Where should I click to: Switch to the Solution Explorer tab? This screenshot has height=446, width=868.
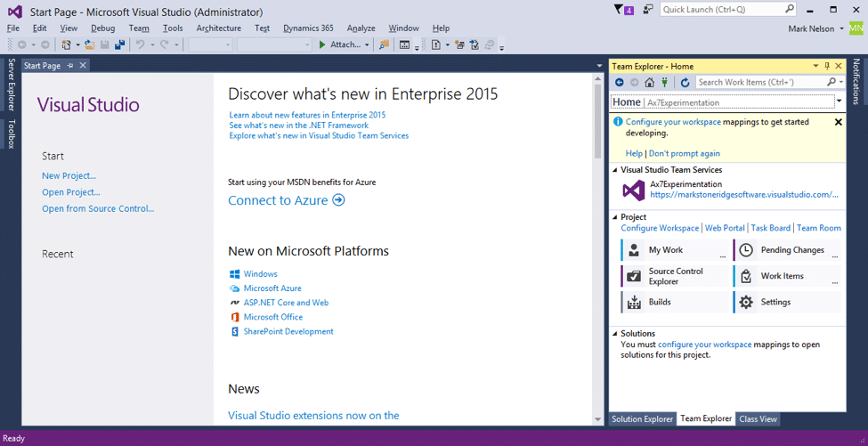[642, 419]
